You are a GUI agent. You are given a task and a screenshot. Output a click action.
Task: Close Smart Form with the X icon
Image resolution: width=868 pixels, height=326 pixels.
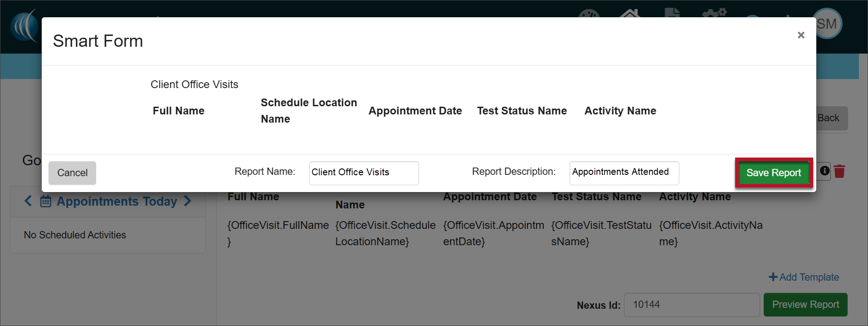tap(801, 35)
